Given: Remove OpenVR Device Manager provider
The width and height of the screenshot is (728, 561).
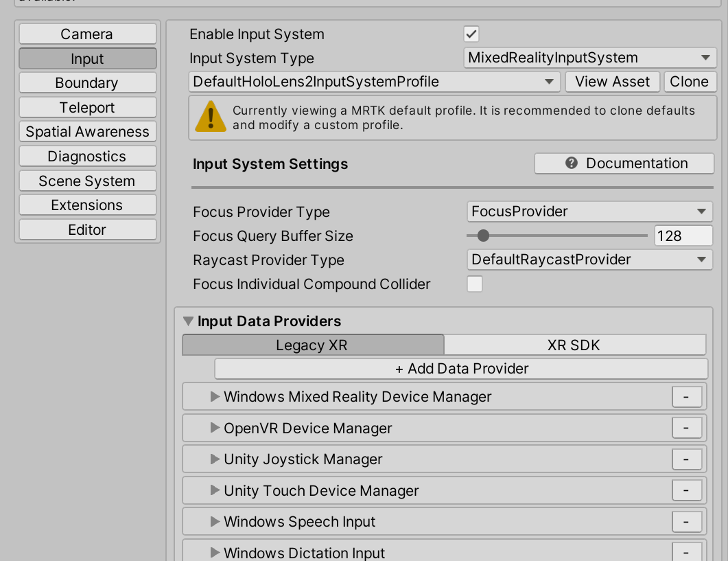Looking at the screenshot, I should 686,428.
